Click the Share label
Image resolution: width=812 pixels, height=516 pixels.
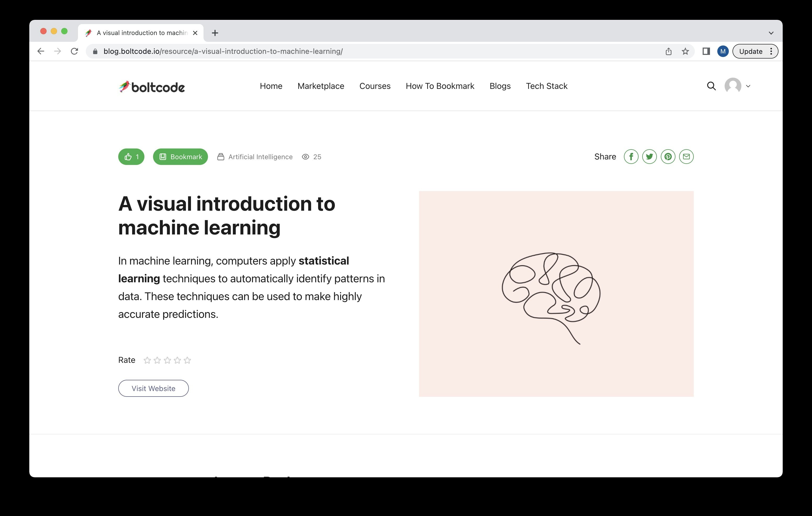tap(605, 157)
